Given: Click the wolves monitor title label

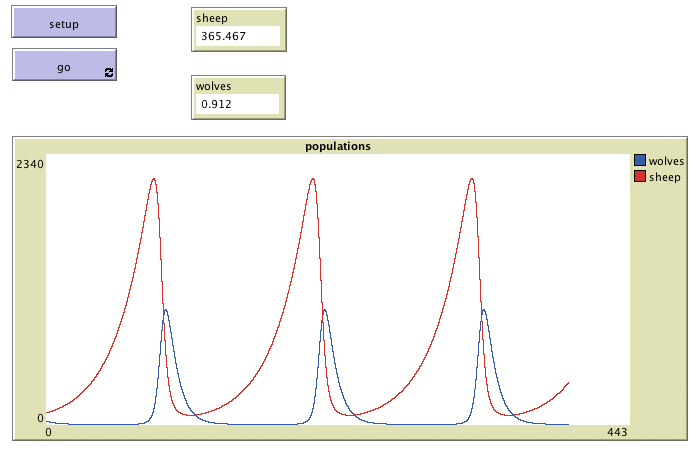Looking at the screenshot, I should click(213, 86).
